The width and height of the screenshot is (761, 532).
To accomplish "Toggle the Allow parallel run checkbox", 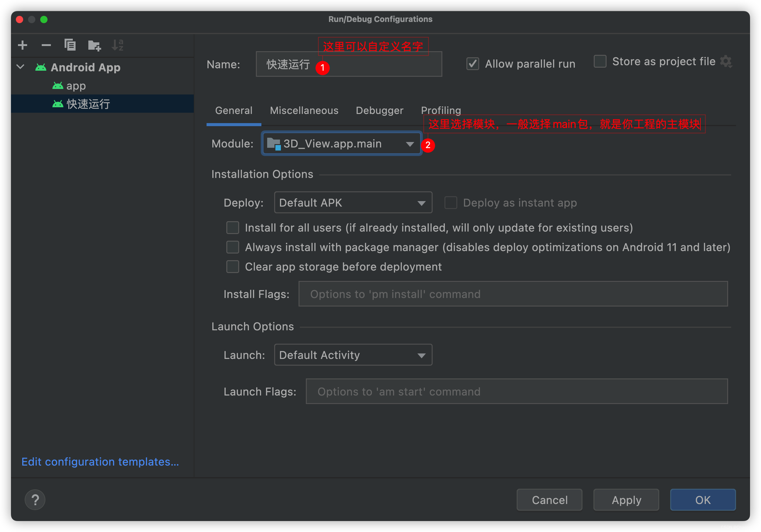I will point(473,64).
